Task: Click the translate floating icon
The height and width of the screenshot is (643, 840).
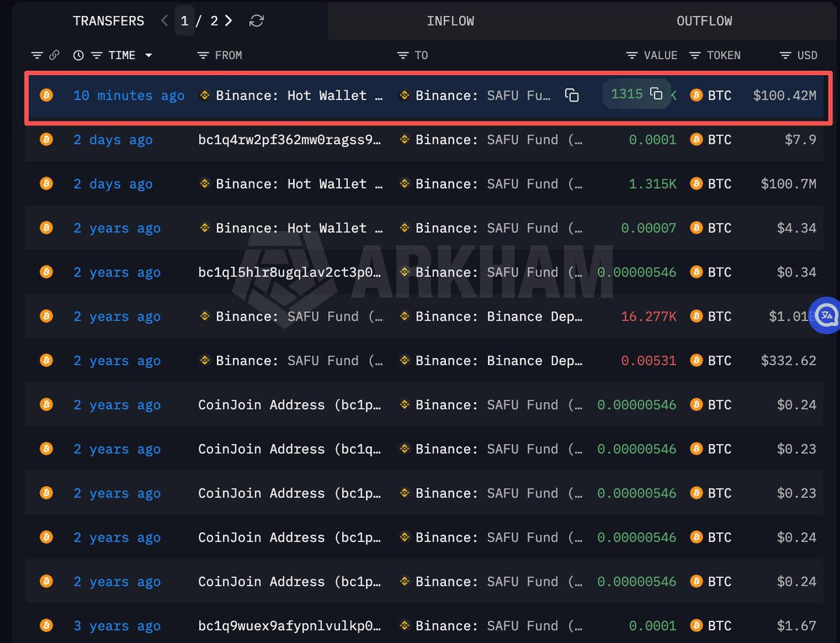Action: (826, 316)
